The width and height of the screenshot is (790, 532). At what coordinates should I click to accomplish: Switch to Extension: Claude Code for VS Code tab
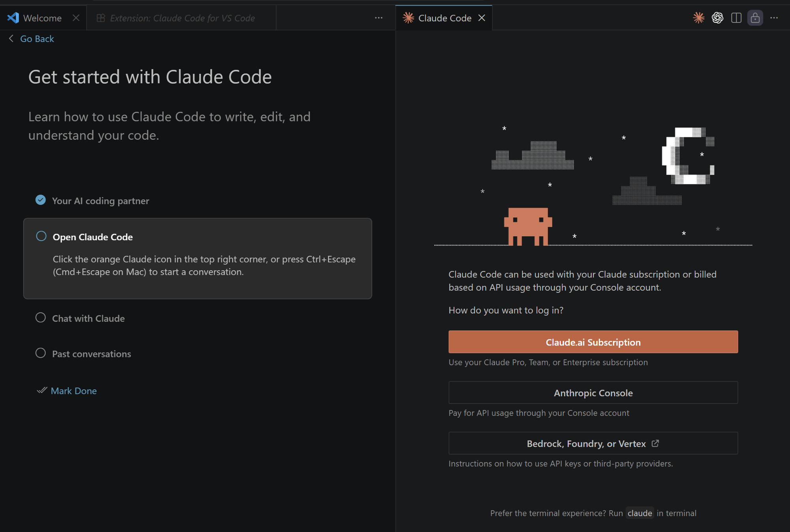(182, 18)
